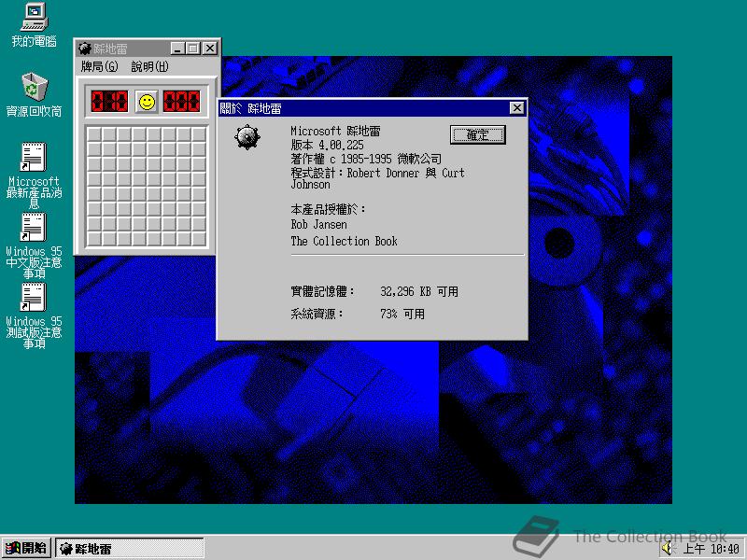This screenshot has width=747, height=560.
Task: Click the text Rob Jansen
Action: point(318,224)
